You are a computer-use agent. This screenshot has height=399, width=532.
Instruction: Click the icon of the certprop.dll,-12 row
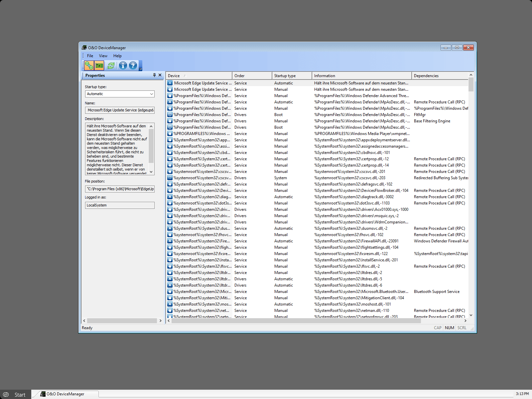pos(170,159)
